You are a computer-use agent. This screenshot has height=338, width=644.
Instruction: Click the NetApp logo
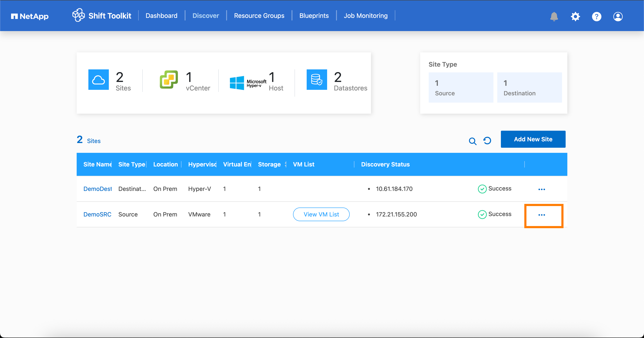point(30,16)
